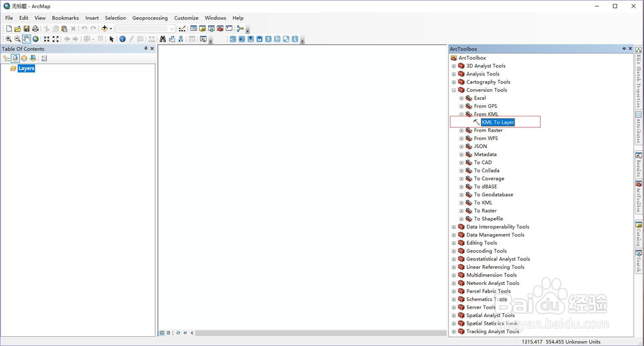
Task: Open the Windows menu
Action: (x=215, y=18)
